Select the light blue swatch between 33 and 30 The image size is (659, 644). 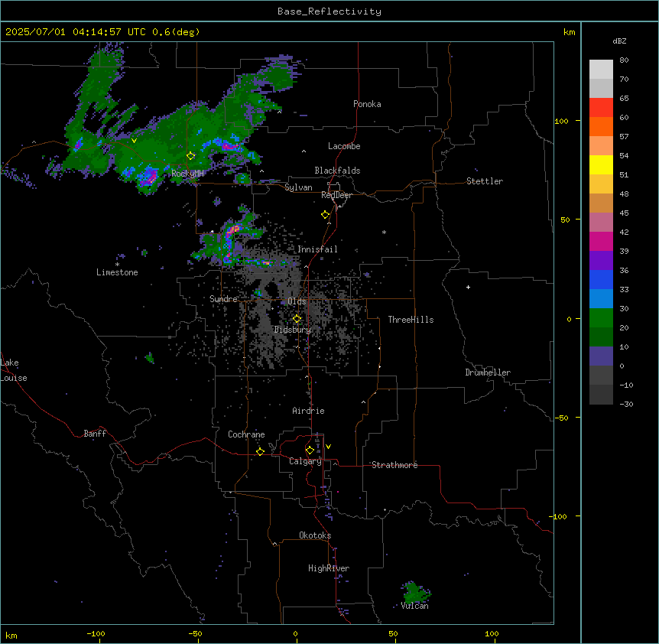coord(601,299)
